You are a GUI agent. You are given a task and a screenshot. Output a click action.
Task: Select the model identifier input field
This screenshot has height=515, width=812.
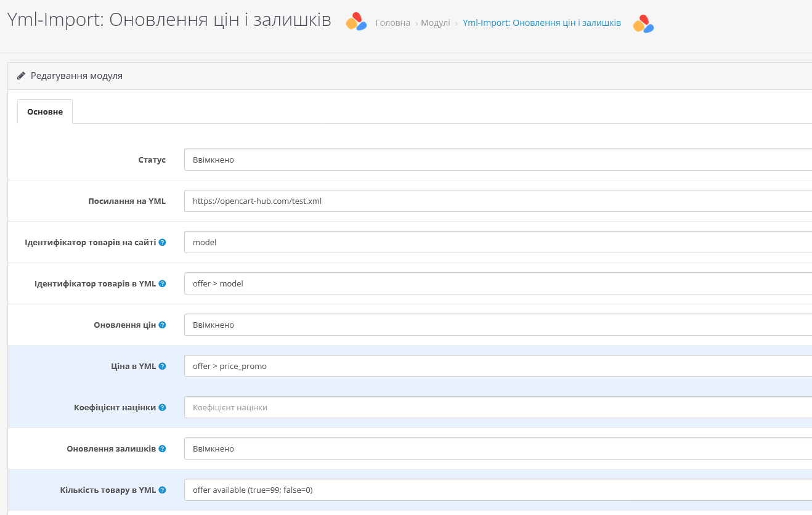coord(431,242)
